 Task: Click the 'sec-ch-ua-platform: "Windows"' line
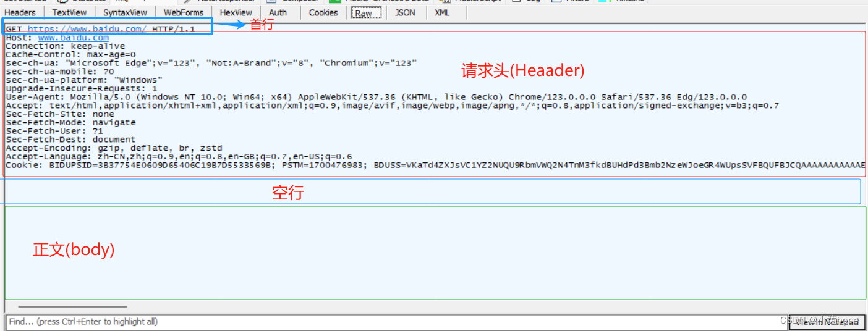coord(84,80)
